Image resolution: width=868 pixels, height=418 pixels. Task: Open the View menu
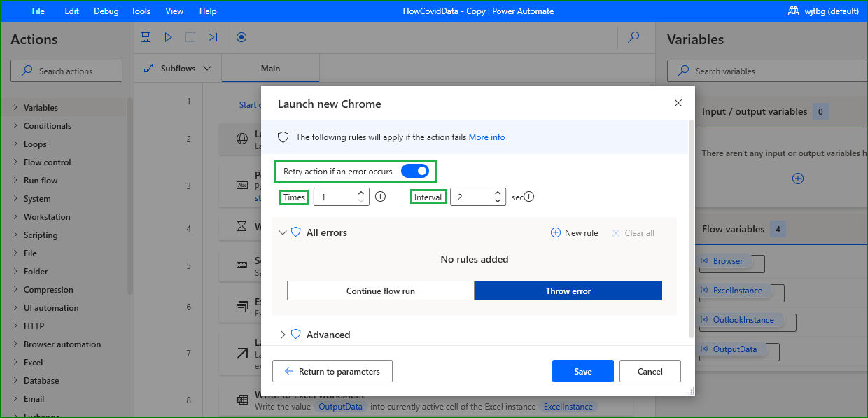(x=174, y=11)
